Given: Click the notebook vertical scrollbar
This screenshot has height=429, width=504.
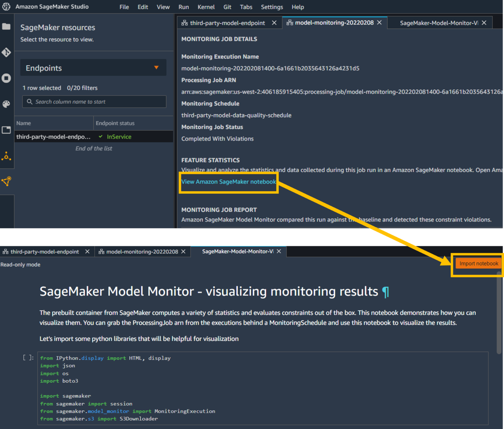Looking at the screenshot, I should [499, 313].
